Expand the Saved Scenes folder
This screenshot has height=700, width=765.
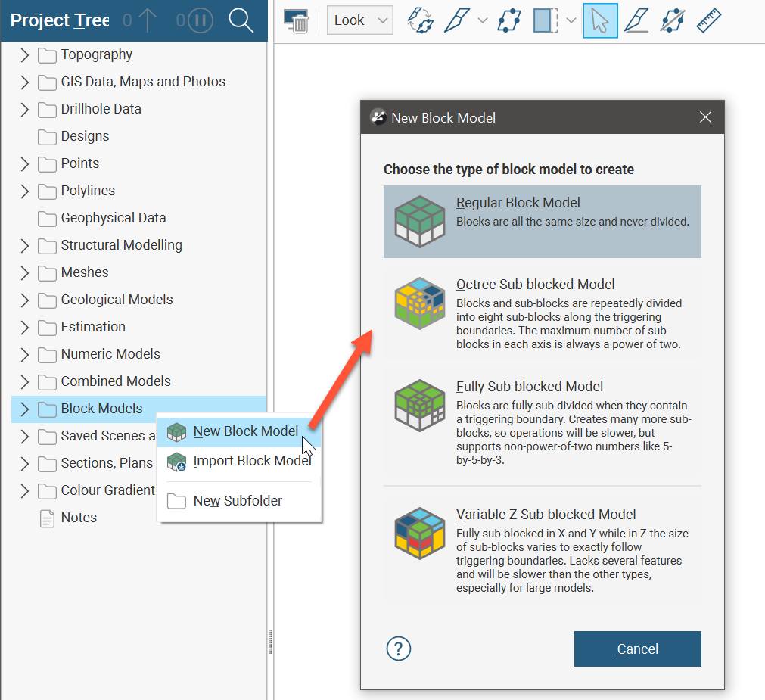pos(25,437)
